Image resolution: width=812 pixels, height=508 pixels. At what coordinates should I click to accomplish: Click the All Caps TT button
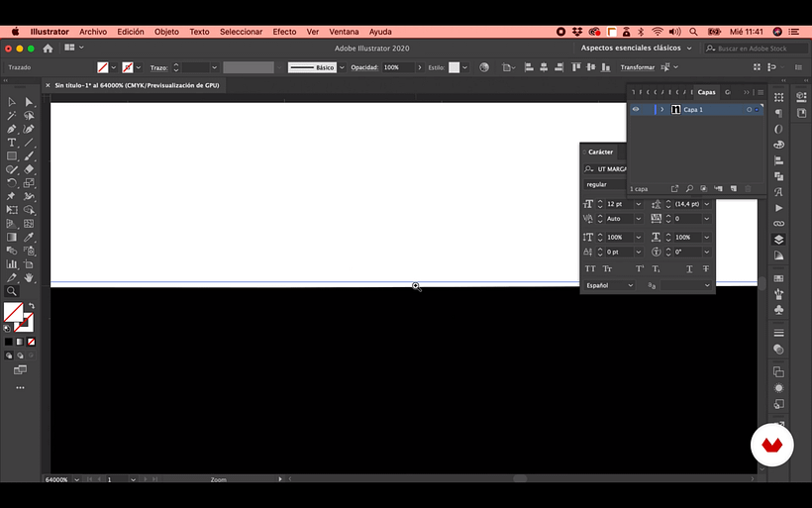[x=590, y=268]
